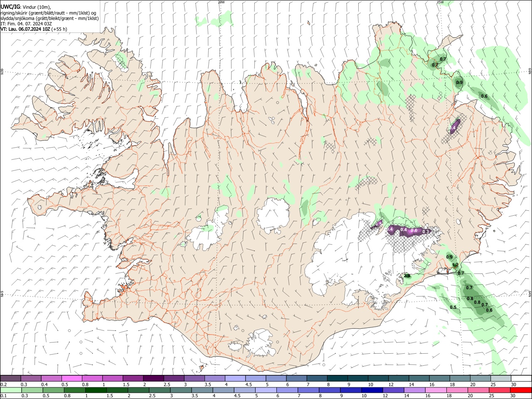Viewport: 532px width, 399px height.
Task: Click the snow legend swatch starting at 0.2
Action: click(x=10, y=378)
